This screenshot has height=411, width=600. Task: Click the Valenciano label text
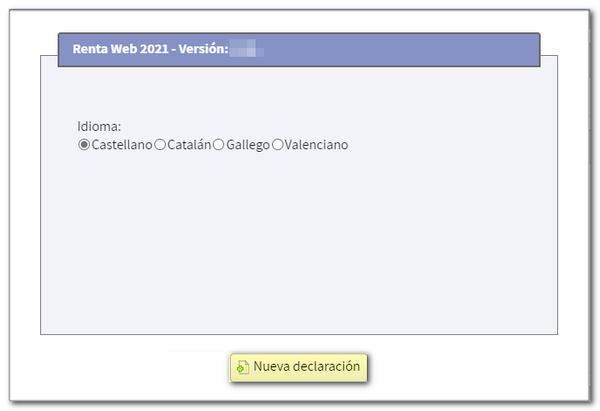316,145
